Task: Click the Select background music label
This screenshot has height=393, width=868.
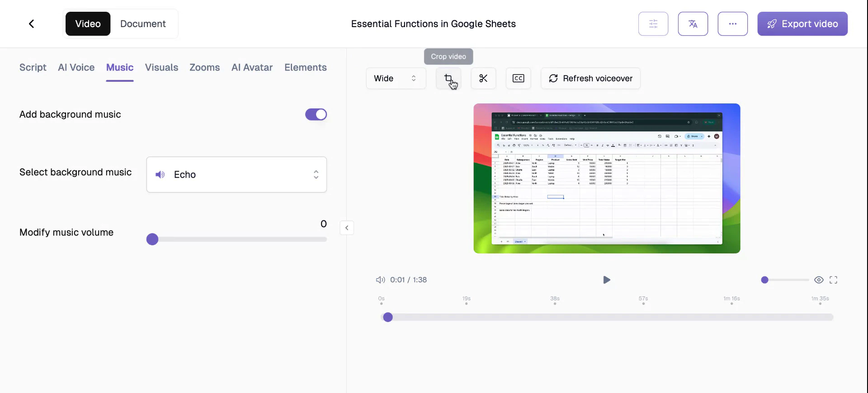Action: tap(75, 173)
